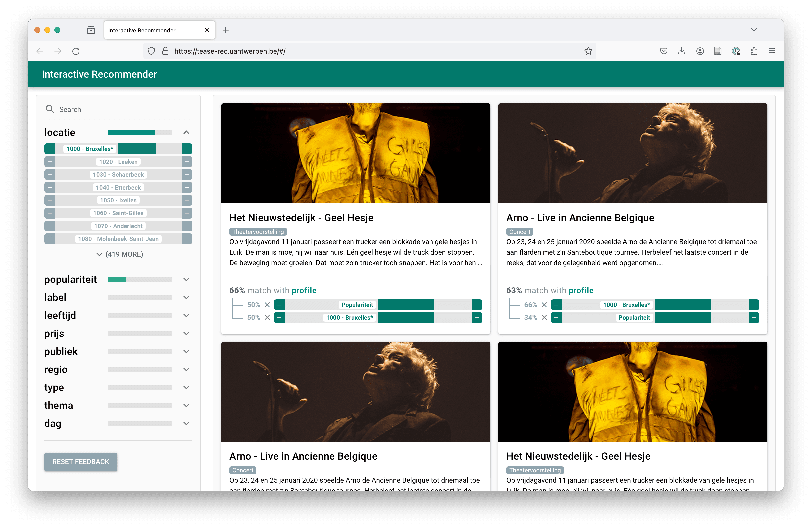This screenshot has height=528, width=812.
Task: Click the plus icon next to 1020 - Laeken
Action: click(187, 162)
